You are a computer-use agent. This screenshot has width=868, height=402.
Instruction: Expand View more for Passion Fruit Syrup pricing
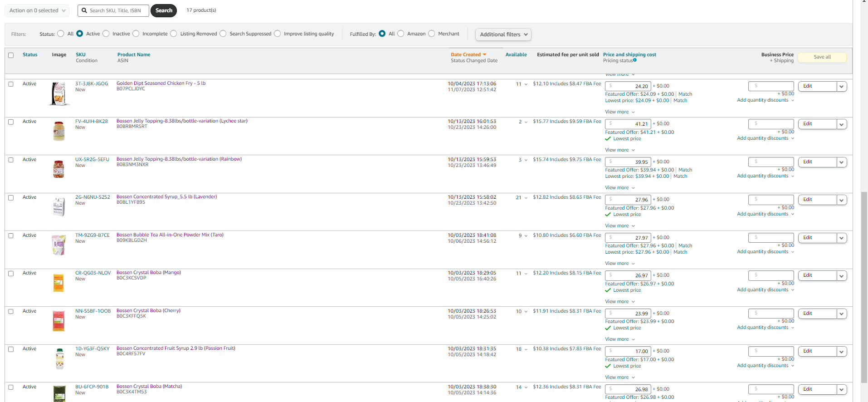point(620,377)
